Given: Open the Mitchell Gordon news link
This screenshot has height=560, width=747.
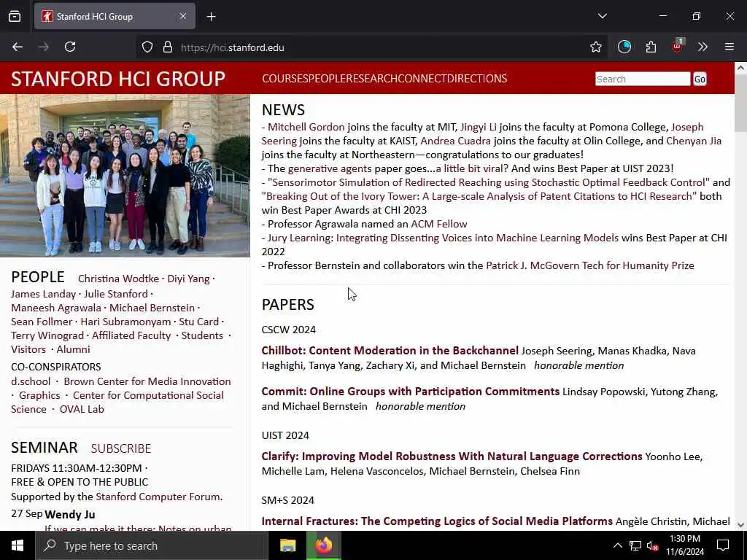Looking at the screenshot, I should click(306, 127).
